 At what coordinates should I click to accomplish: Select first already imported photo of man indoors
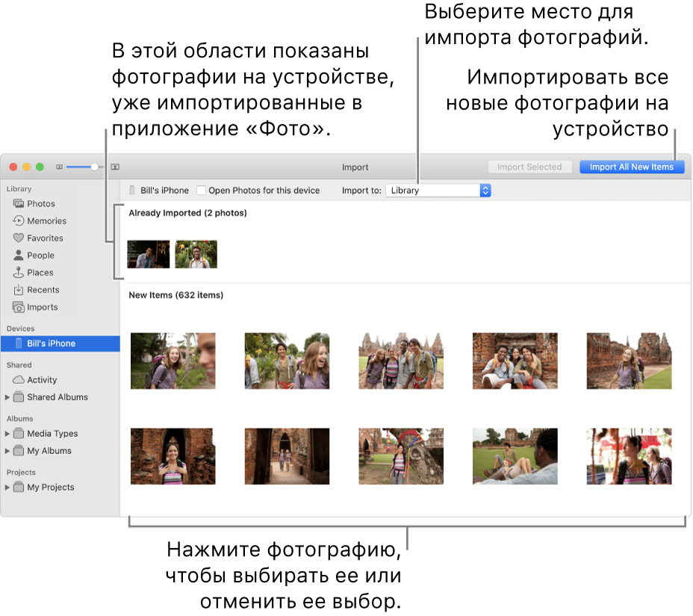pyautogui.click(x=149, y=254)
